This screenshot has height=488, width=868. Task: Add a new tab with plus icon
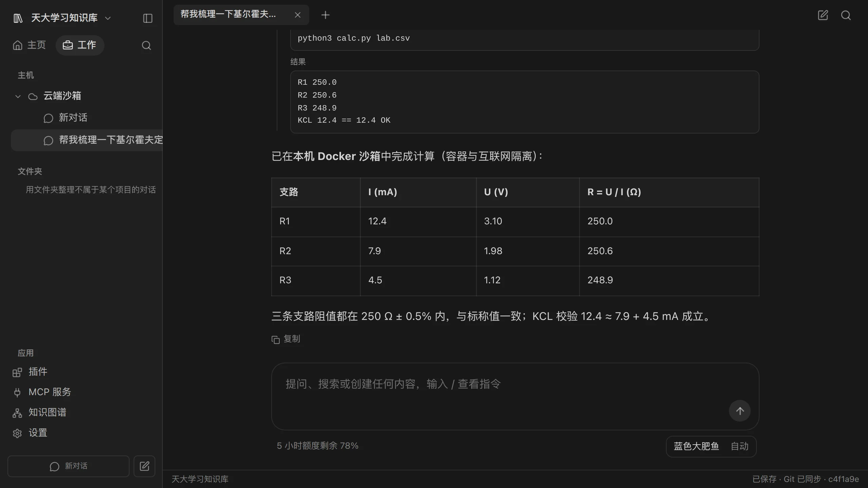[x=325, y=15]
